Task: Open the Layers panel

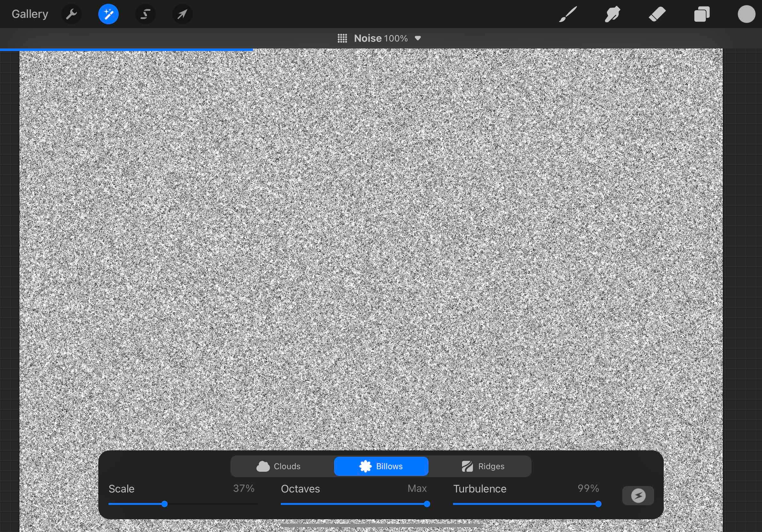Action: click(x=702, y=14)
